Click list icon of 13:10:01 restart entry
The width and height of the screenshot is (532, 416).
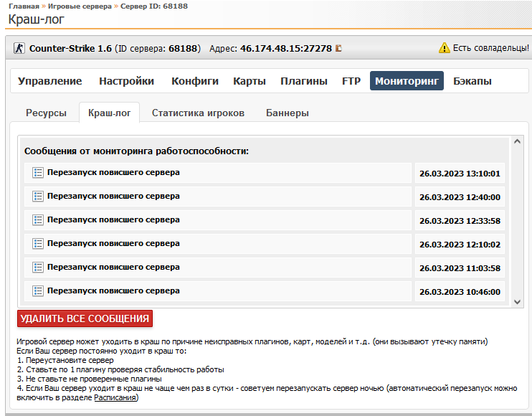click(x=38, y=172)
